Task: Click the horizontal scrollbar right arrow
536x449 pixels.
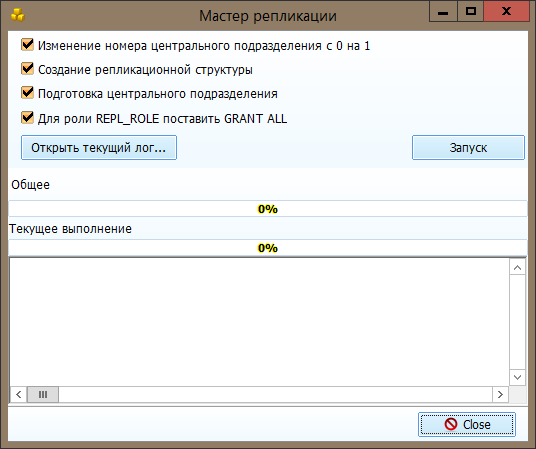Action: click(x=500, y=395)
